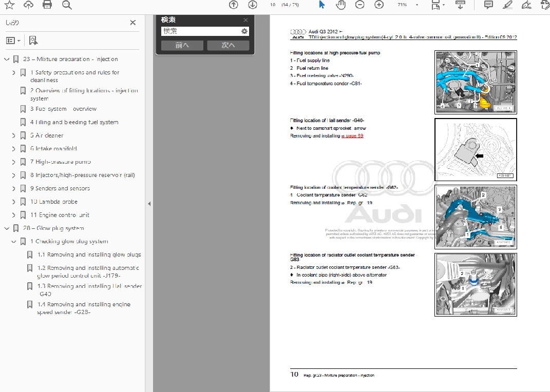The width and height of the screenshot is (550, 392).
Task: Expand the 10 Lambda probe bookmark
Action: 14,202
